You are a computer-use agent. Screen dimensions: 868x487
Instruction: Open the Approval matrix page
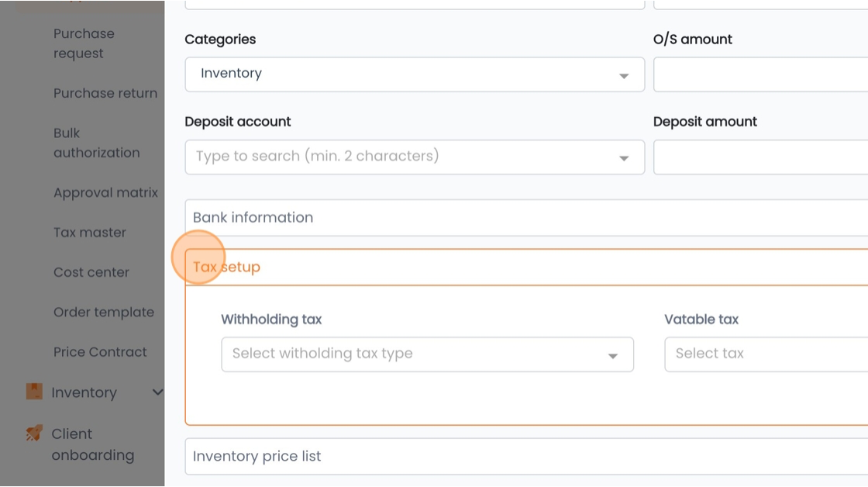pyautogui.click(x=105, y=193)
